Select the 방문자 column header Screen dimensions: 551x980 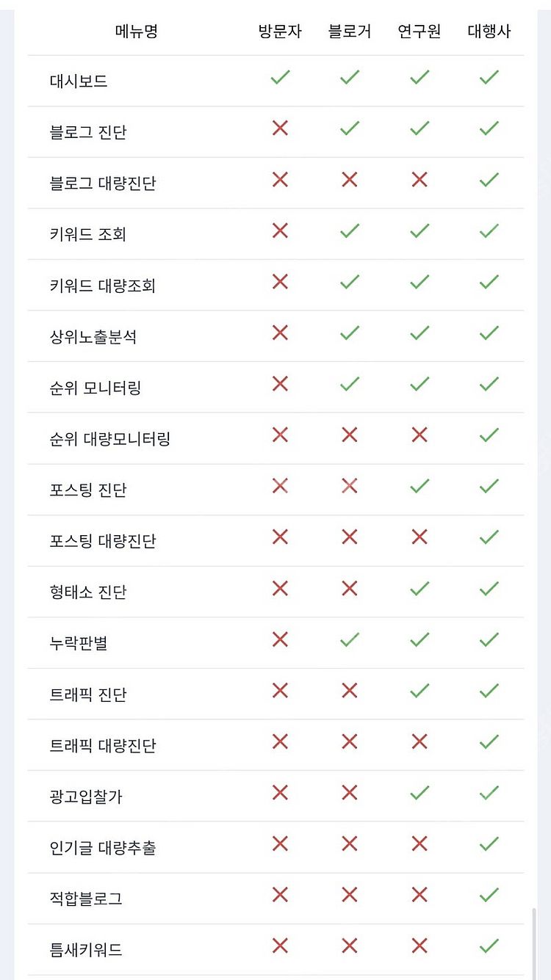(x=280, y=32)
